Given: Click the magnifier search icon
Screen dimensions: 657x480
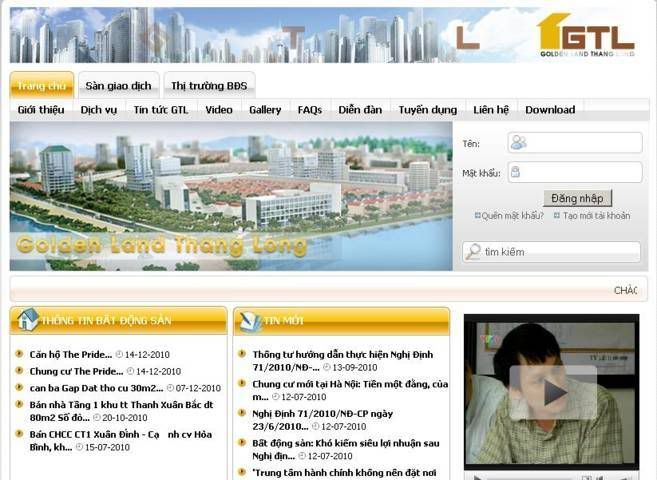Looking at the screenshot, I should [x=473, y=251].
